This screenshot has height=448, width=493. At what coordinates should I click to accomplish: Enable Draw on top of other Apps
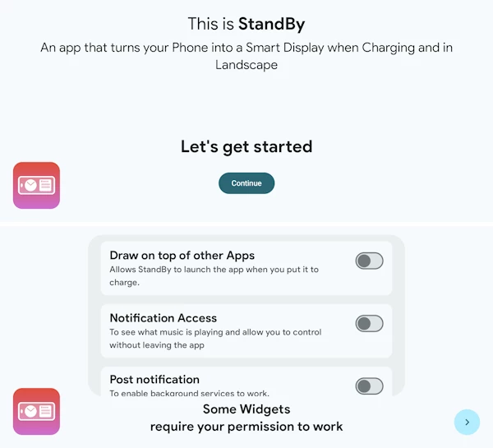369,261
